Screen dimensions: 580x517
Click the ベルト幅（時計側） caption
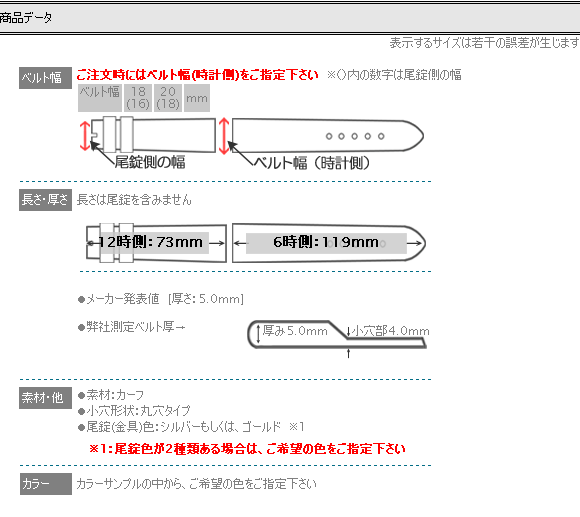(312, 163)
